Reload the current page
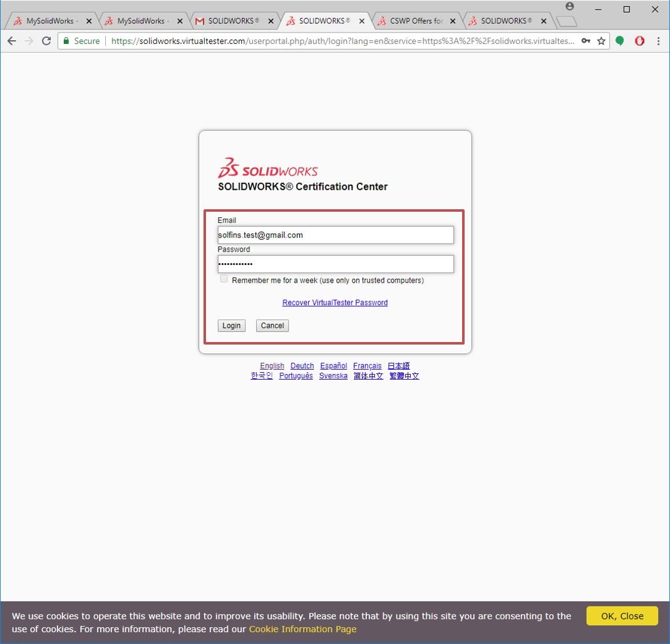 click(46, 41)
